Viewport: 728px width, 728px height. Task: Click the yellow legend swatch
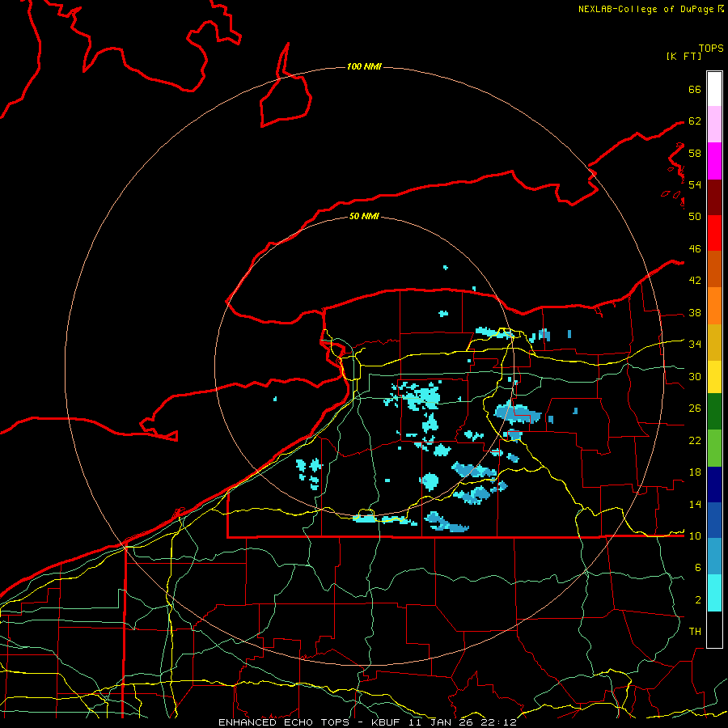point(714,377)
